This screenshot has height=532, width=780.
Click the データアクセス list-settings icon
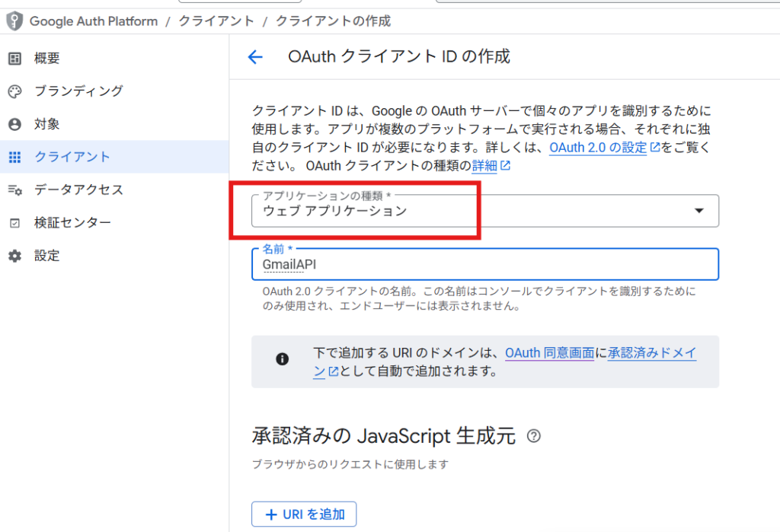pos(14,190)
